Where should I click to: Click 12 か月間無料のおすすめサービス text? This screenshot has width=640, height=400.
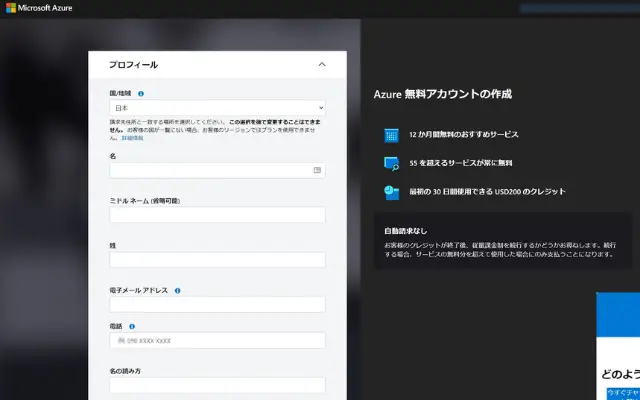[x=464, y=134]
